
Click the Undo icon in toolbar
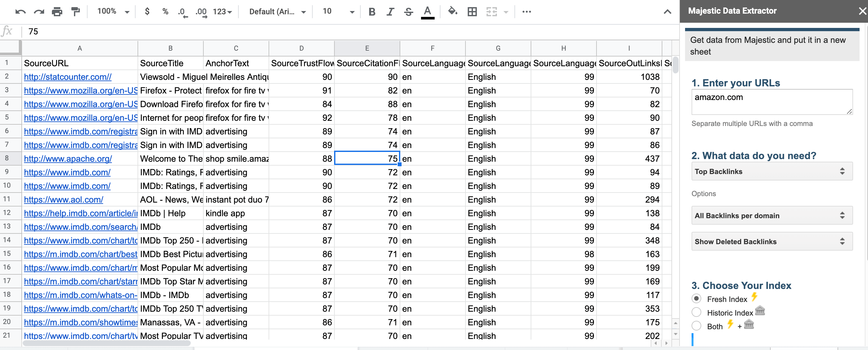(20, 12)
